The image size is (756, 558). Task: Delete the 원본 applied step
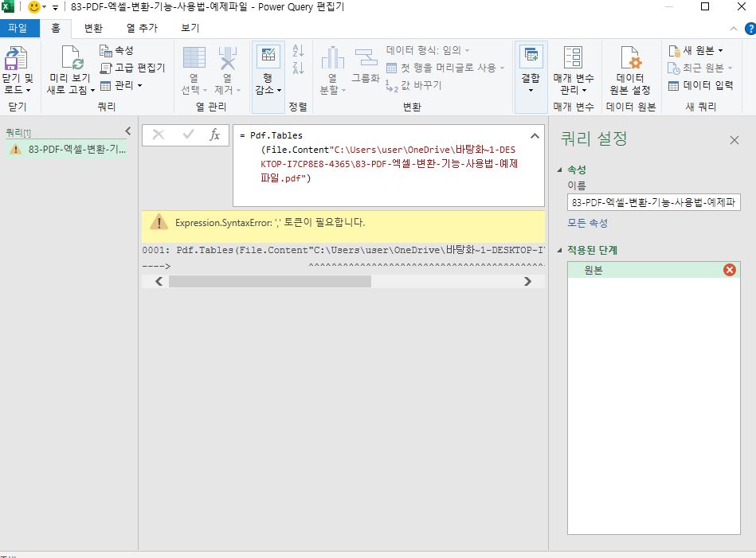(x=729, y=270)
